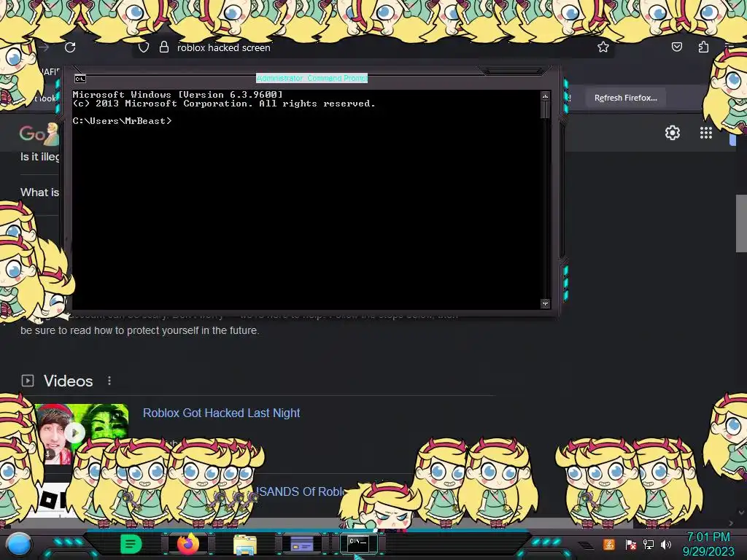Image resolution: width=747 pixels, height=560 pixels.
Task: Click the Command Prompt window system icon
Action: pos(80,79)
